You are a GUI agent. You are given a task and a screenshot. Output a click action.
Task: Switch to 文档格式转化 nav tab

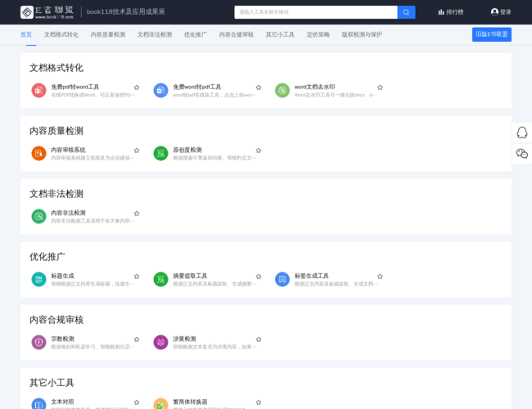[61, 34]
